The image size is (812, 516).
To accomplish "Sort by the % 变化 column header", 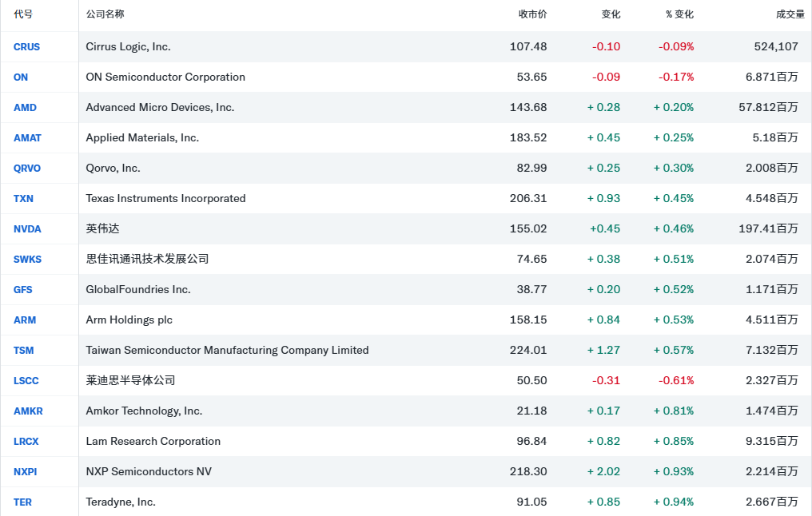I will [680, 14].
